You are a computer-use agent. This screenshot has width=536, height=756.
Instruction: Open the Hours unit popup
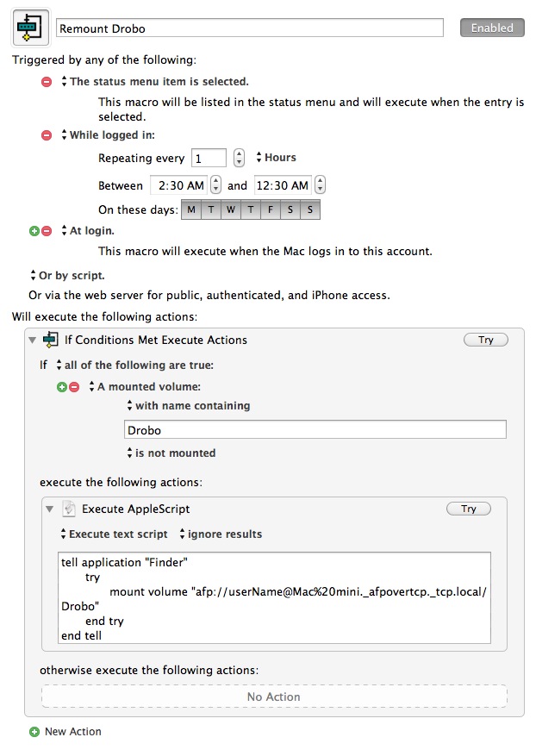277,157
